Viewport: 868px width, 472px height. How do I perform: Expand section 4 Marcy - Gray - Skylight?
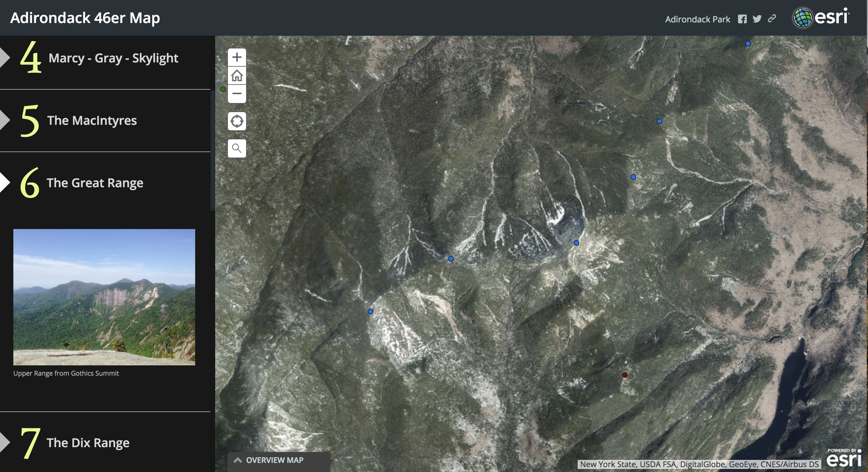pos(113,58)
